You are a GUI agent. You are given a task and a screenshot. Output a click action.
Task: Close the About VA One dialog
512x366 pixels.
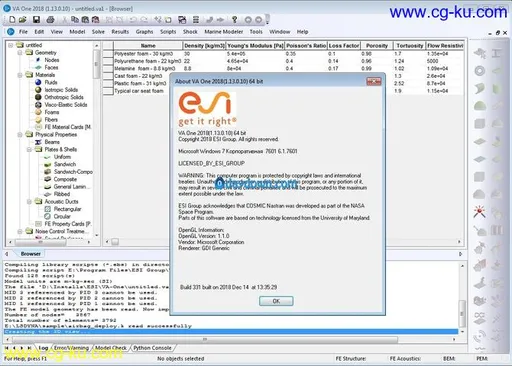tap(374, 81)
